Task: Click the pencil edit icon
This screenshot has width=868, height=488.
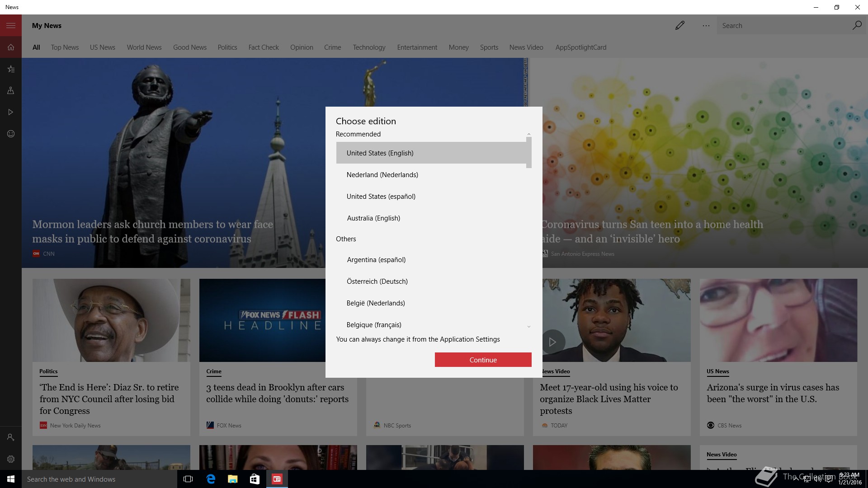Action: pyautogui.click(x=680, y=25)
